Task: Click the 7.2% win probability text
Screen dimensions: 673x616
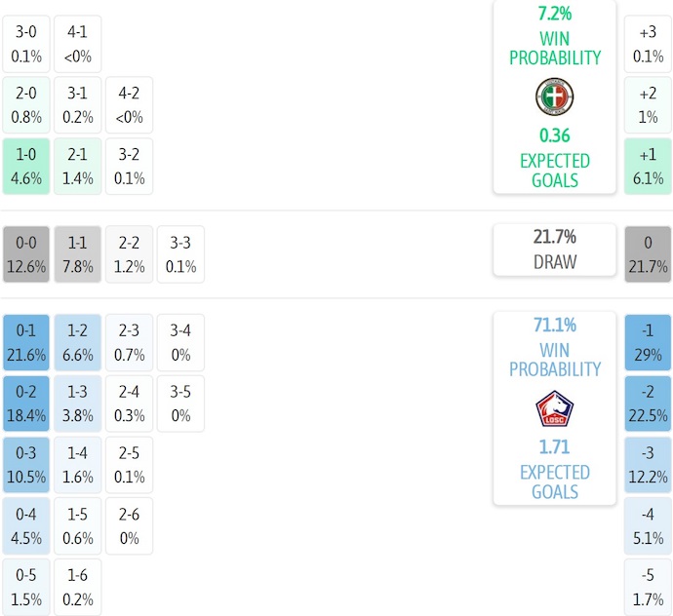Action: 554,14
